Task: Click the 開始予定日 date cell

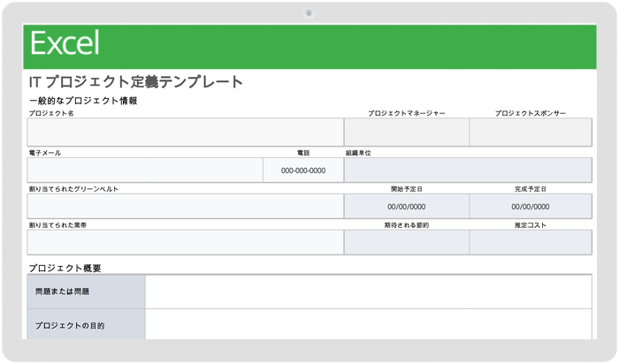Action: [x=407, y=206]
